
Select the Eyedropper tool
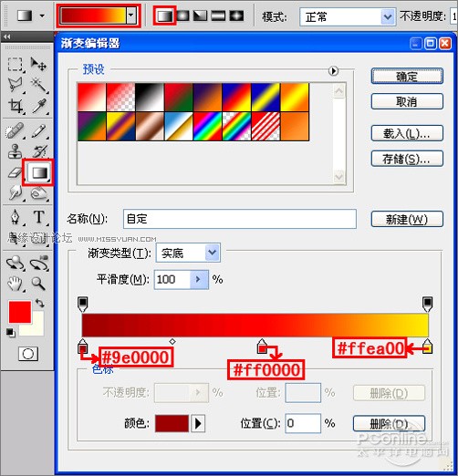38,106
